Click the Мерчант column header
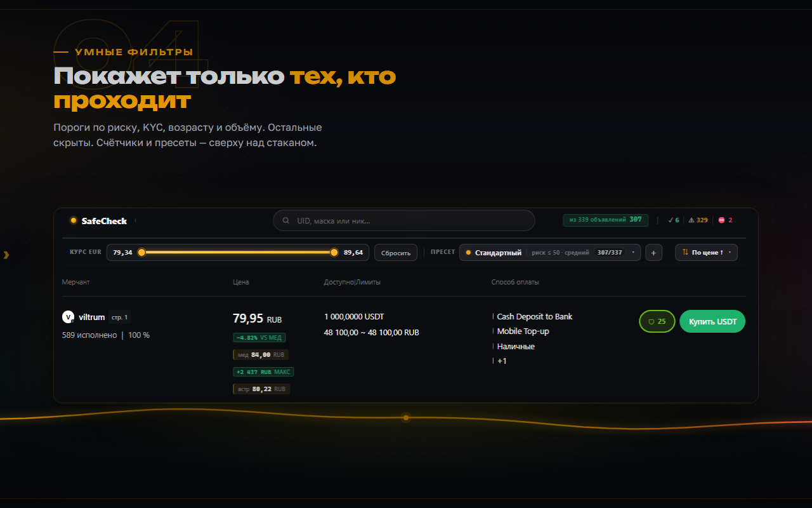The image size is (812, 508). pyautogui.click(x=76, y=282)
